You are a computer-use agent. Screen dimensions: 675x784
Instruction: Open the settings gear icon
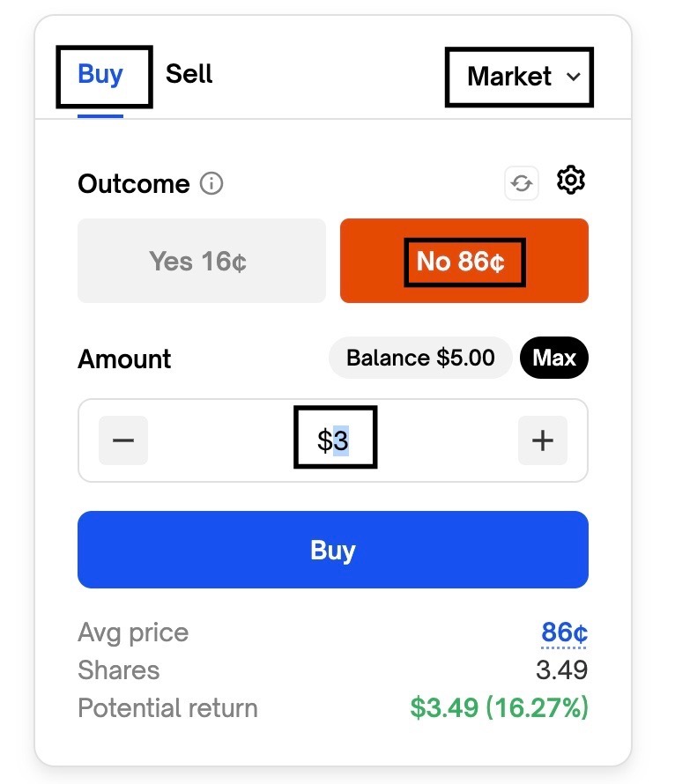coord(571,181)
